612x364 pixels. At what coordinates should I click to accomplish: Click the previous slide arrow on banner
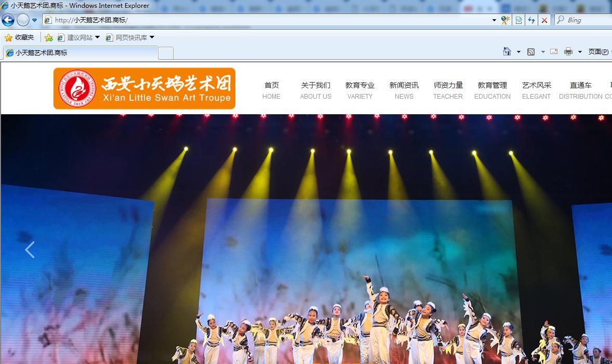[x=30, y=250]
